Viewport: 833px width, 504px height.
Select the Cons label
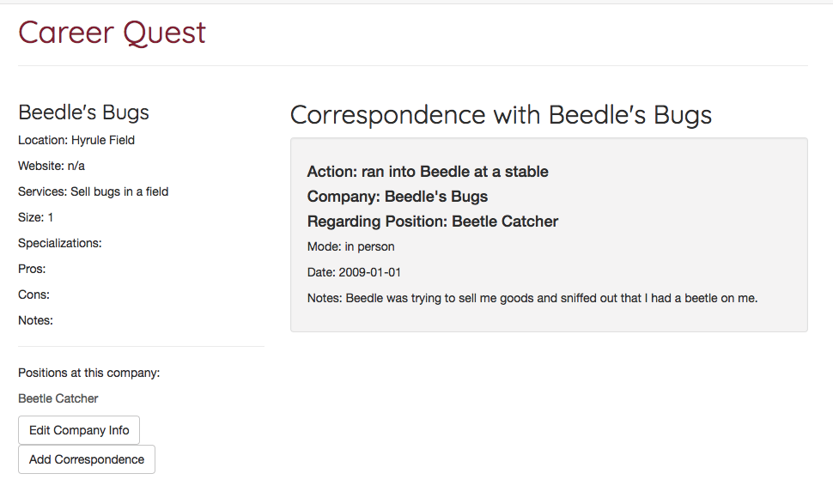coord(34,295)
